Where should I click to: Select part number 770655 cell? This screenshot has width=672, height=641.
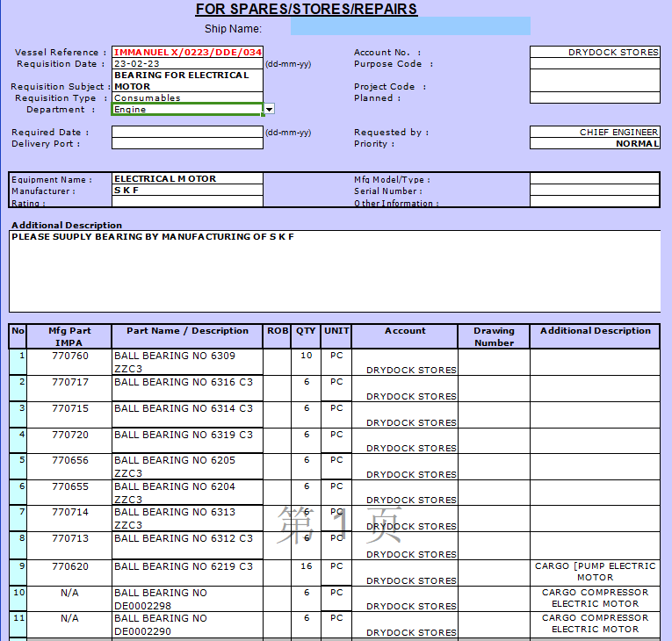click(69, 493)
